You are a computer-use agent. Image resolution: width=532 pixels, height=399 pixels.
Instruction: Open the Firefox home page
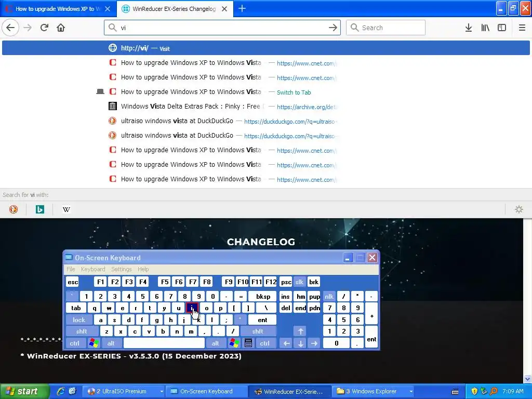click(x=61, y=28)
